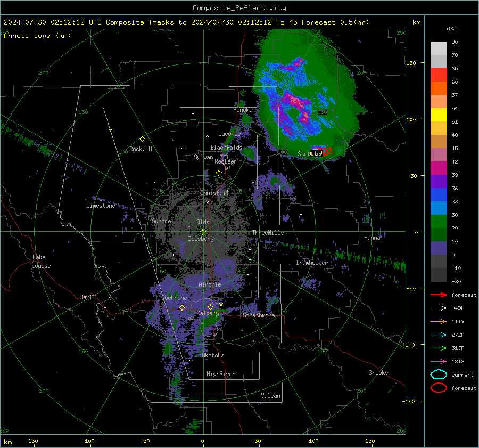The width and height of the screenshot is (479, 448).
Task: Click the red forecast arrow in legend
Action: coord(439,295)
